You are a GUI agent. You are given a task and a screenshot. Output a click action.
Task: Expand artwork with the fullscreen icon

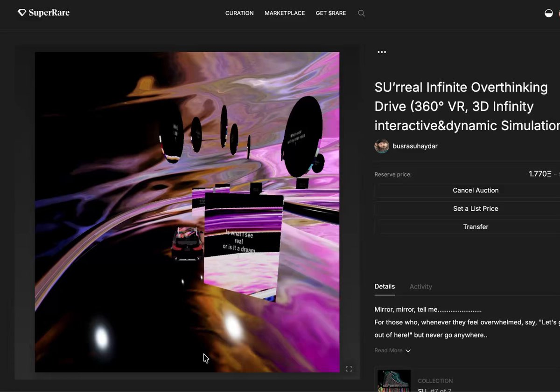pyautogui.click(x=349, y=369)
